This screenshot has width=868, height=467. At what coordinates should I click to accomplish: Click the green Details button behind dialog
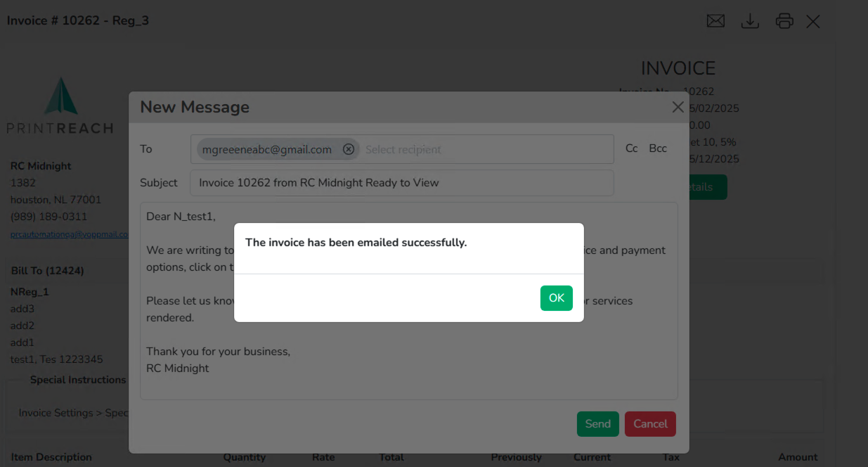click(705, 187)
